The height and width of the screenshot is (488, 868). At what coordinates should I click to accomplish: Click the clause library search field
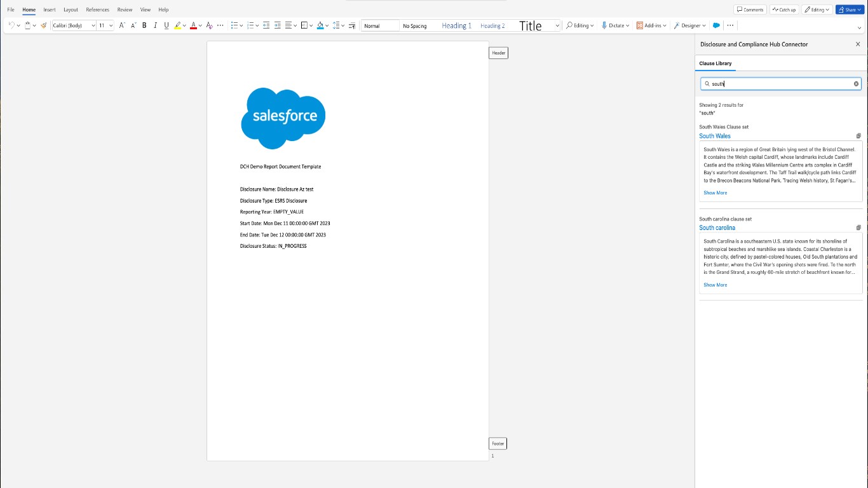780,84
